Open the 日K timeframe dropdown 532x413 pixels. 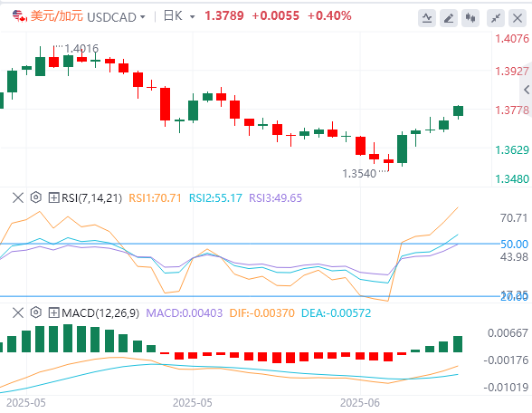[x=179, y=16]
